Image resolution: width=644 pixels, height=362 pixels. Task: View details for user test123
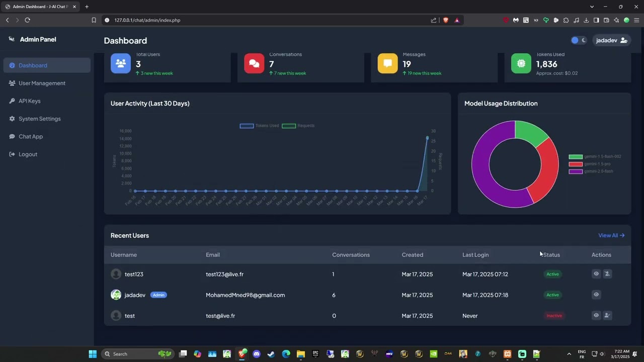[x=596, y=274]
